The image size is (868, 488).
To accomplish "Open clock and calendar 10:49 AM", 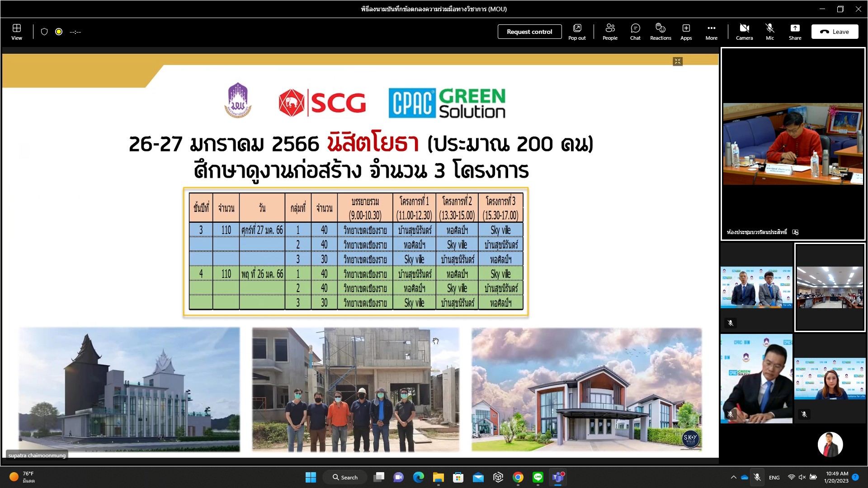I will 836,477.
